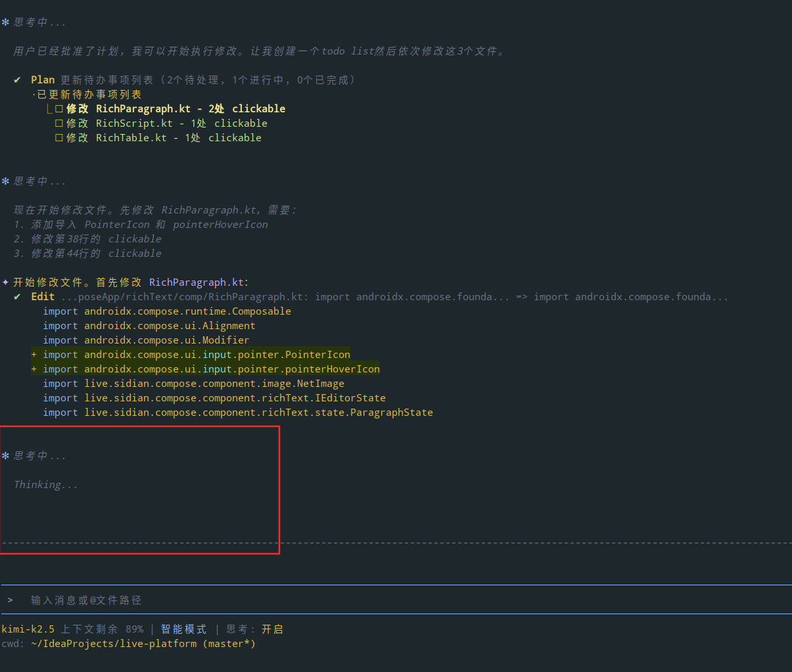Image resolution: width=792 pixels, height=672 pixels.
Task: Open the kimi-k2.5 model selector
Action: click(28, 629)
